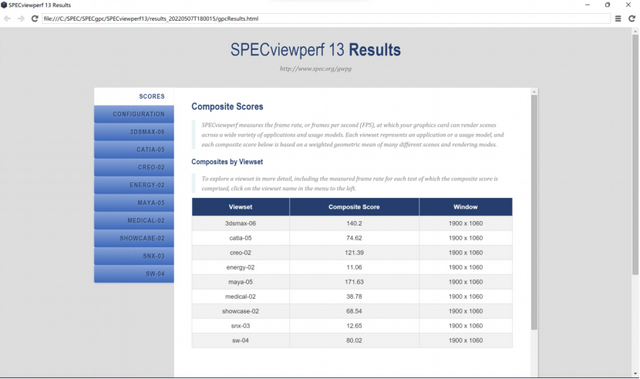Select the SCORES sidebar tab

coord(134,96)
